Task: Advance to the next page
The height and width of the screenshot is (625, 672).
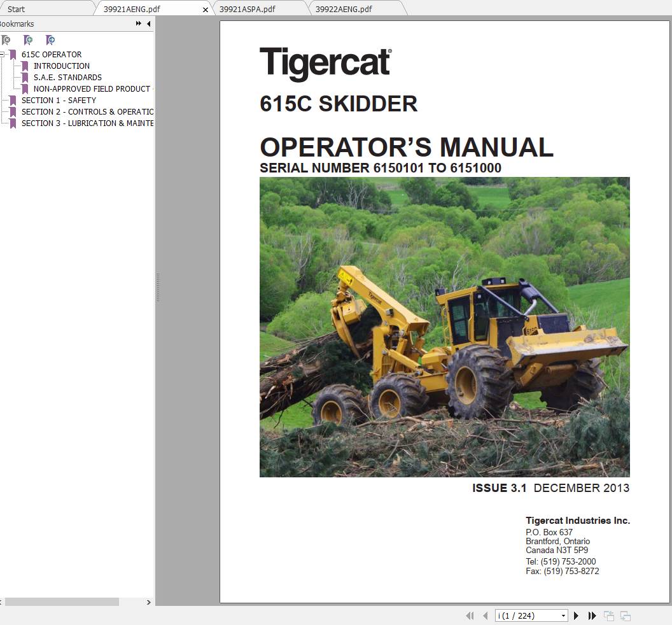Action: click(576, 615)
